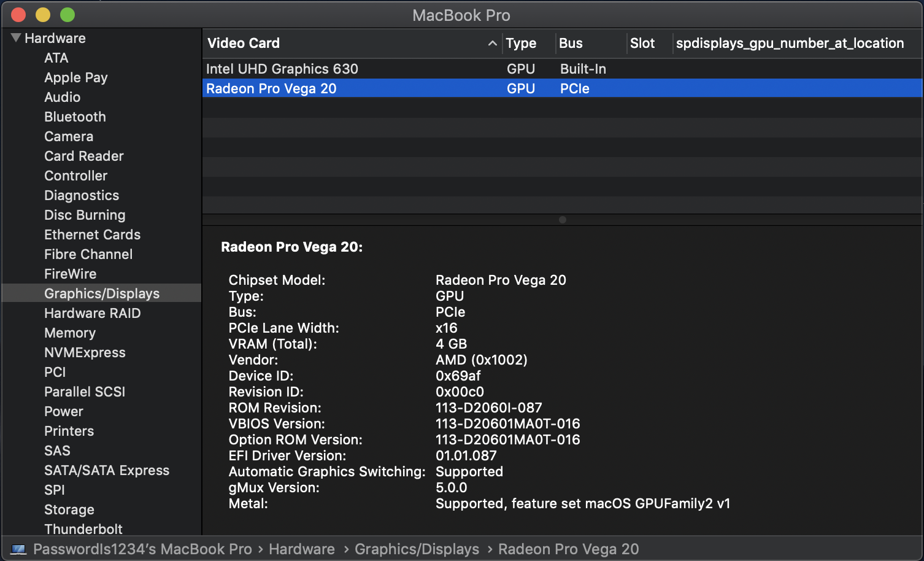Select SPI in the sidebar

click(55, 490)
